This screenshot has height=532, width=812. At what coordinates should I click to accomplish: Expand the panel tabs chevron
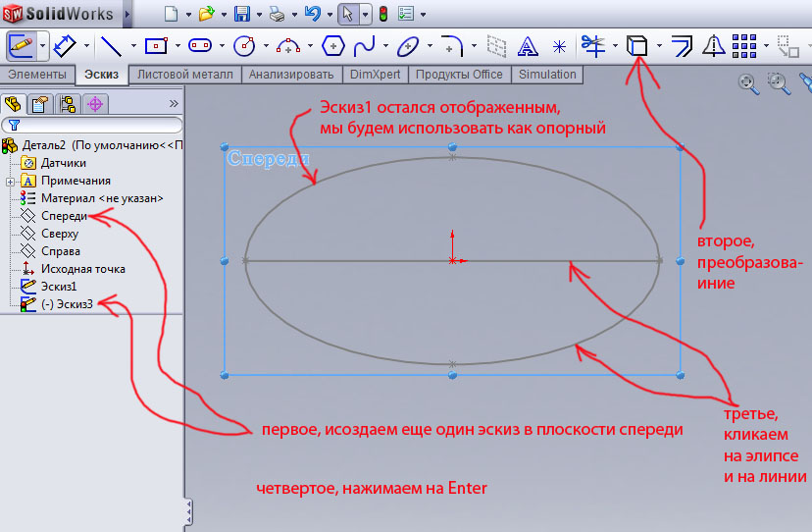(x=174, y=103)
